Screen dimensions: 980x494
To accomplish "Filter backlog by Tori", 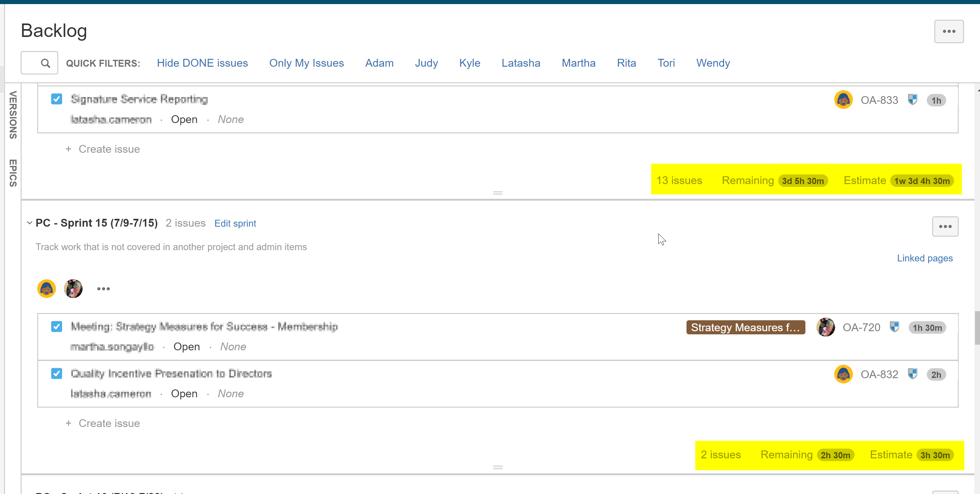I will click(x=666, y=63).
